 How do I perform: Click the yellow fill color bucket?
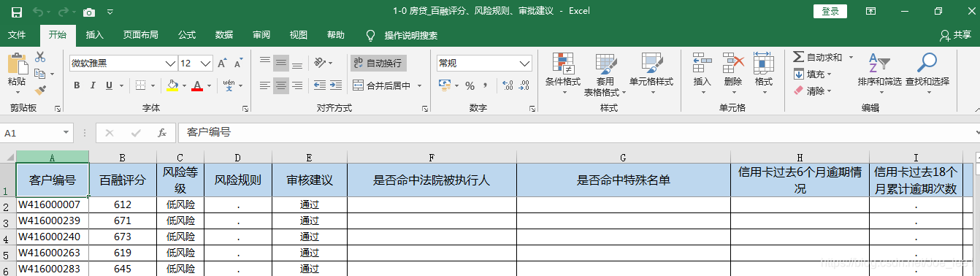point(172,85)
